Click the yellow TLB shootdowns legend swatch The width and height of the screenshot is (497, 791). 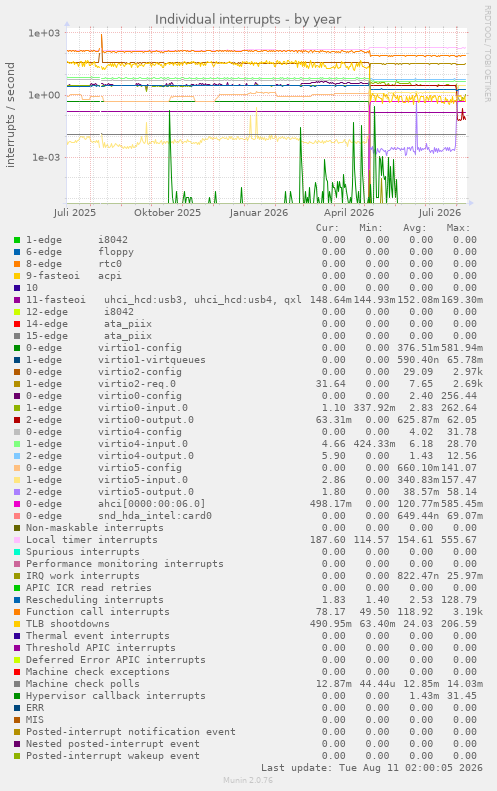pyautogui.click(x=17, y=624)
